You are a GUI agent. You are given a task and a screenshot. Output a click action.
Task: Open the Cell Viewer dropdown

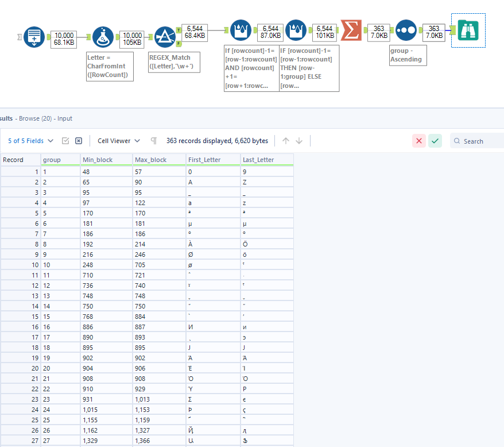coord(119,141)
